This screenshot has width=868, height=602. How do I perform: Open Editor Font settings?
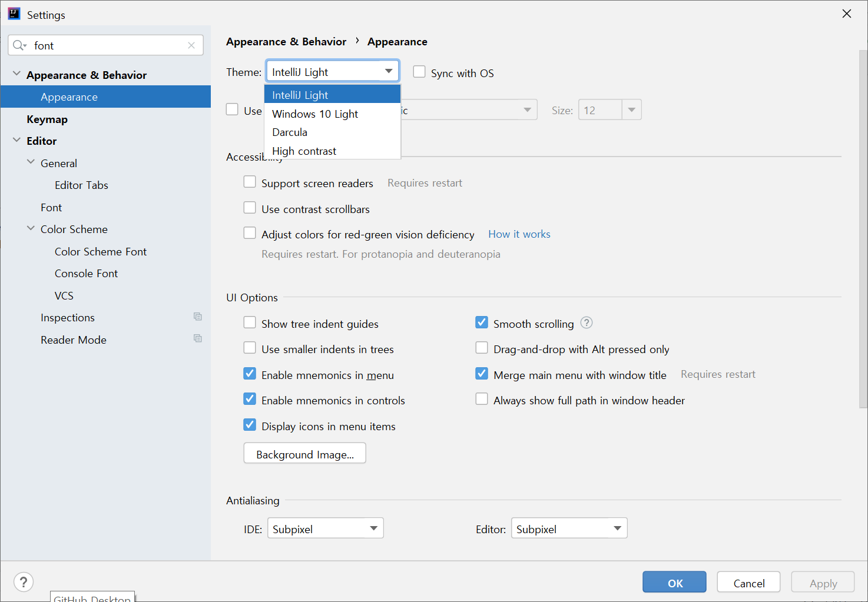[51, 207]
